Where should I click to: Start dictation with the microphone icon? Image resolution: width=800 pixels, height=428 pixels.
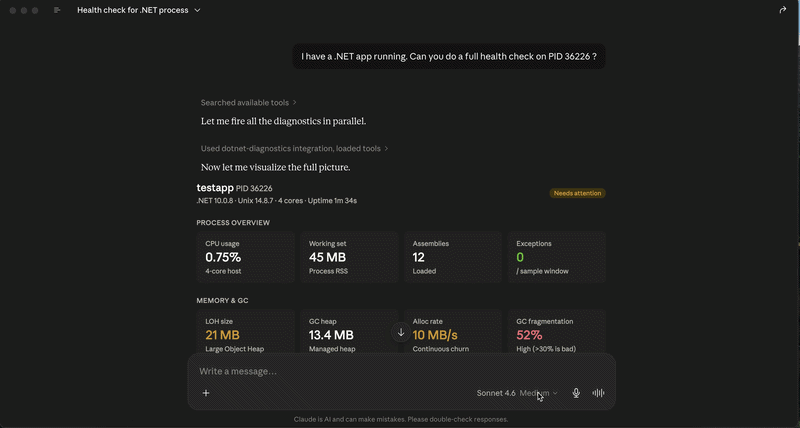(x=576, y=393)
